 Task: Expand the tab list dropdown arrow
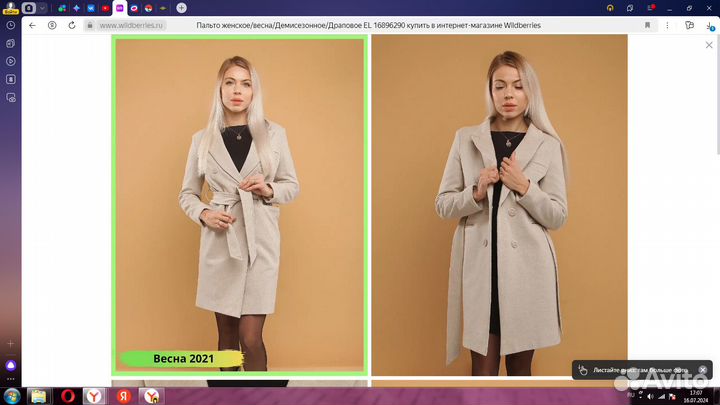42,8
